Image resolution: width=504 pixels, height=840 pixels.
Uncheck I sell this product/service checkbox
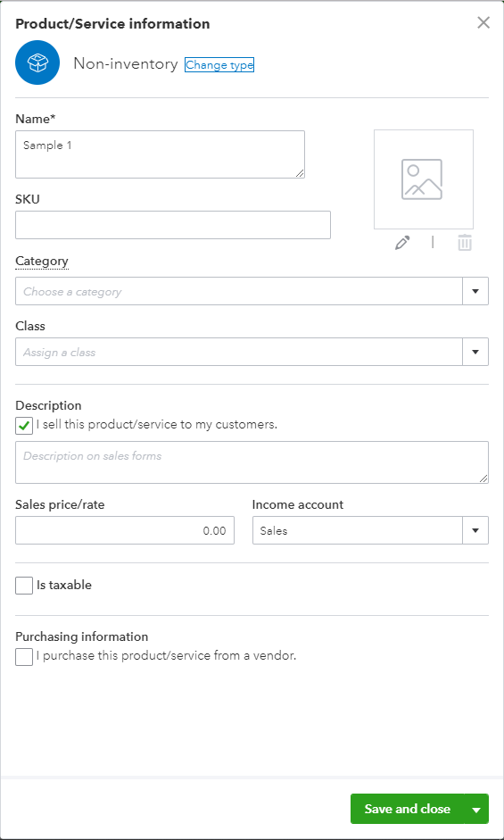24,426
